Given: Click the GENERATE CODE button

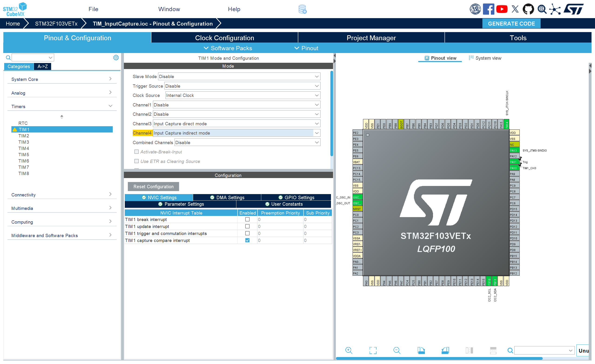Looking at the screenshot, I should [x=511, y=24].
